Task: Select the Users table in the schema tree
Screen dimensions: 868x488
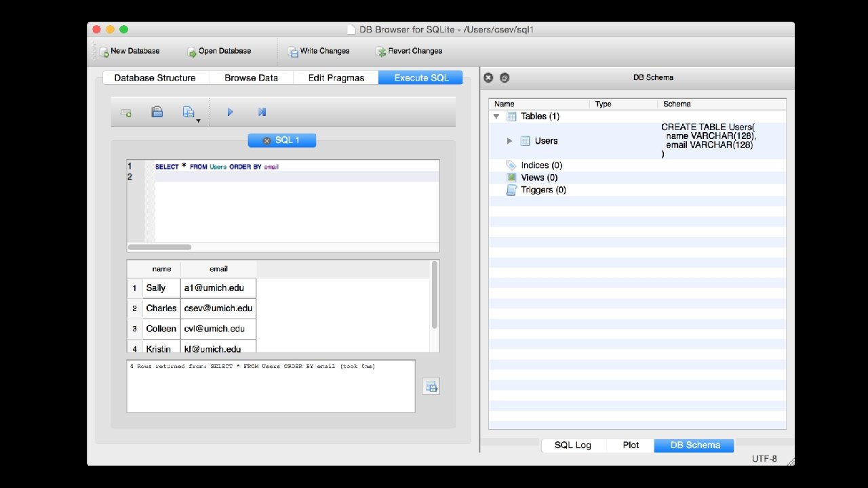Action: pos(546,141)
